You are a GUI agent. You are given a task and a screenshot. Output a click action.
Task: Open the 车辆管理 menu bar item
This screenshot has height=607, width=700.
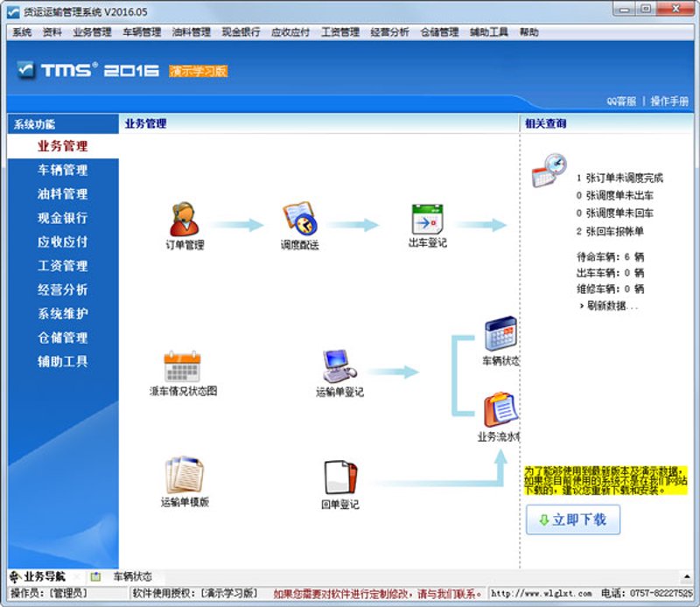point(142,32)
